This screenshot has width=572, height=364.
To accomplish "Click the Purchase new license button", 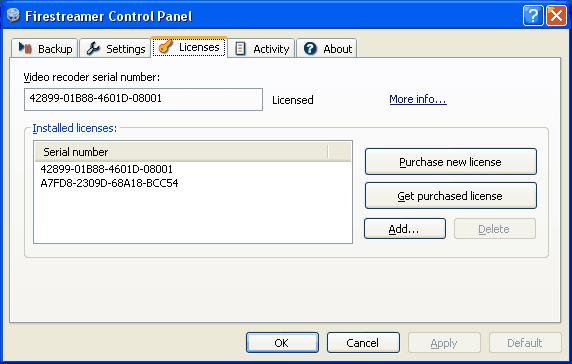I will tap(451, 162).
